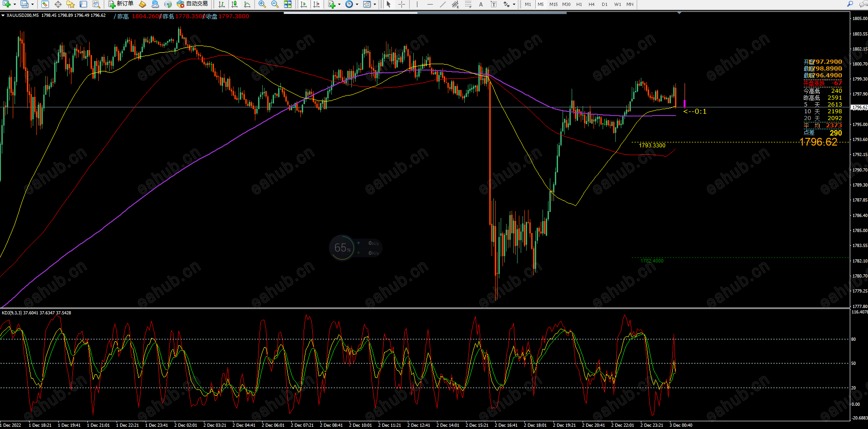Switch to the M30 timeframe
This screenshot has height=429, width=868.
point(566,4)
